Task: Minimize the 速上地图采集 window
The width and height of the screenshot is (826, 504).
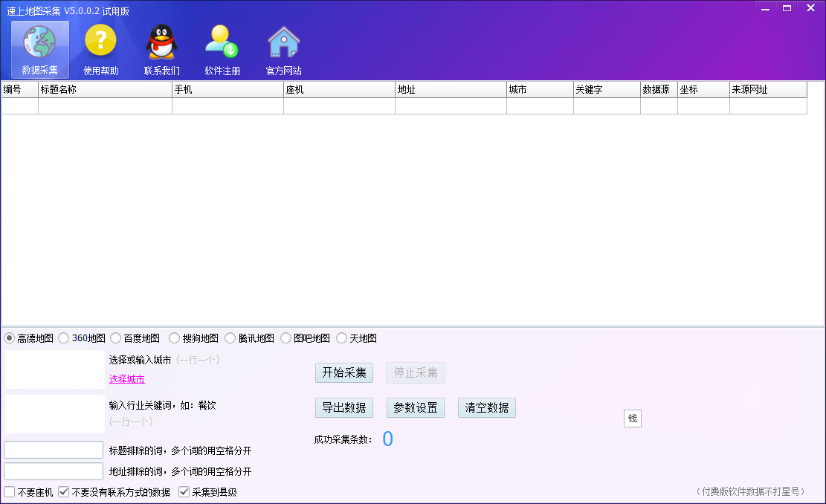Action: (766, 8)
